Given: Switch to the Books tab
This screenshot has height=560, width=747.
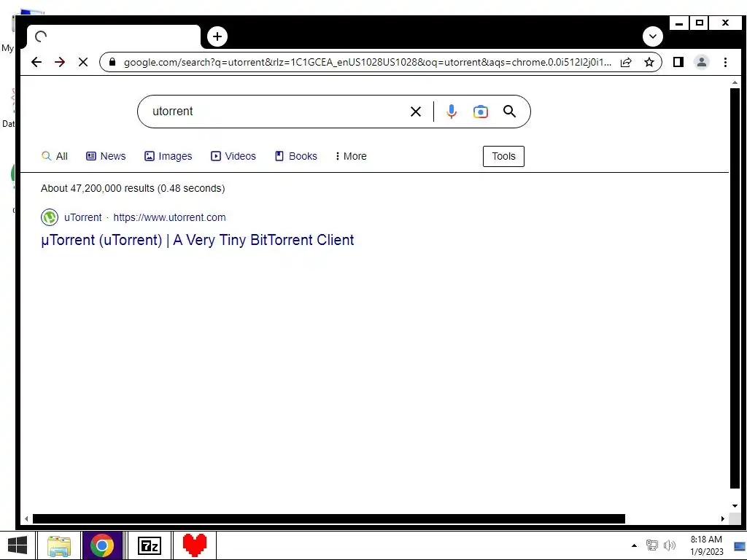Looking at the screenshot, I should (x=296, y=156).
